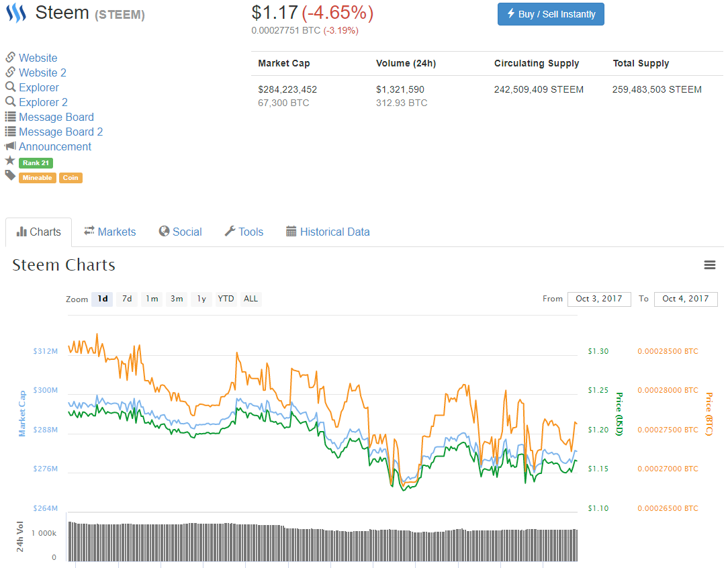
Task: Click the 24h Vol axis label
Action: [x=20, y=536]
